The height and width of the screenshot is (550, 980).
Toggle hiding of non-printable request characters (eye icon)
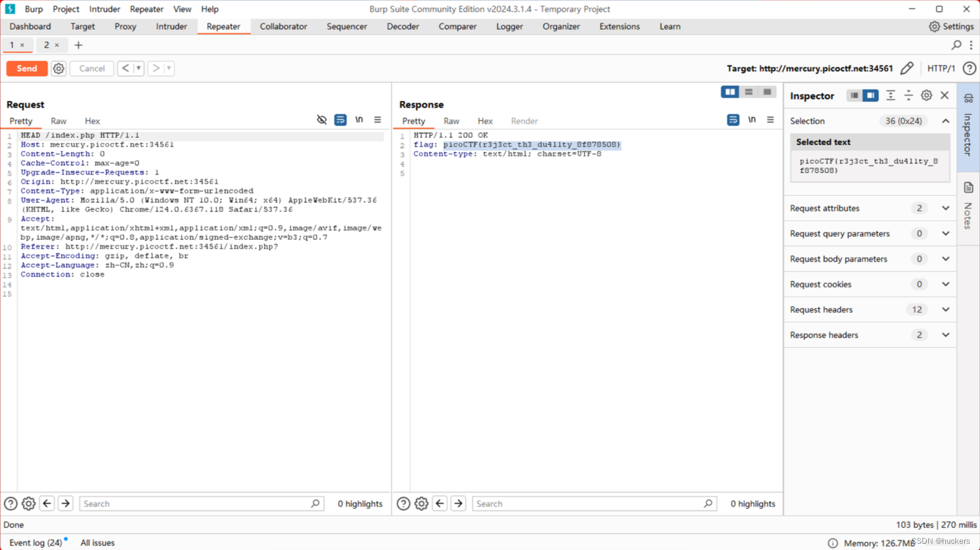click(x=322, y=120)
